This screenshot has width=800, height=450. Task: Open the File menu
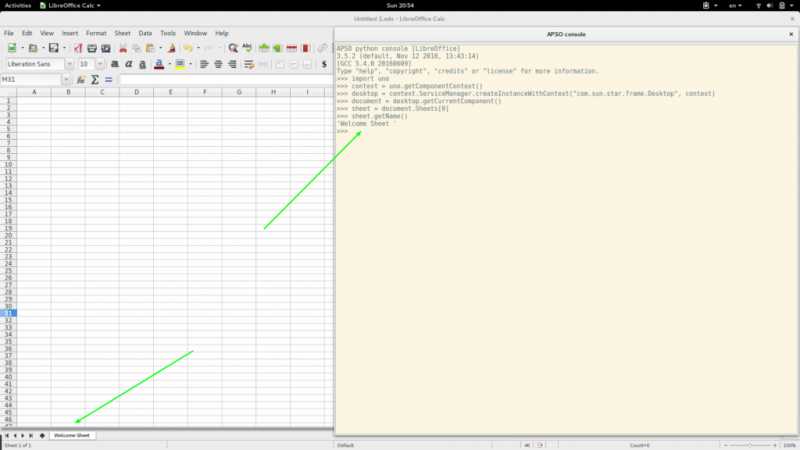9,33
